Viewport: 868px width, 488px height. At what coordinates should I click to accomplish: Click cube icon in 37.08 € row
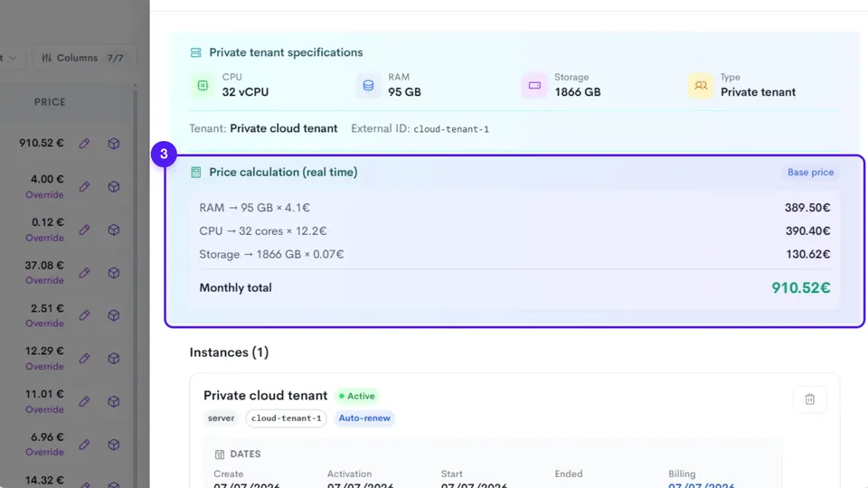coord(114,273)
